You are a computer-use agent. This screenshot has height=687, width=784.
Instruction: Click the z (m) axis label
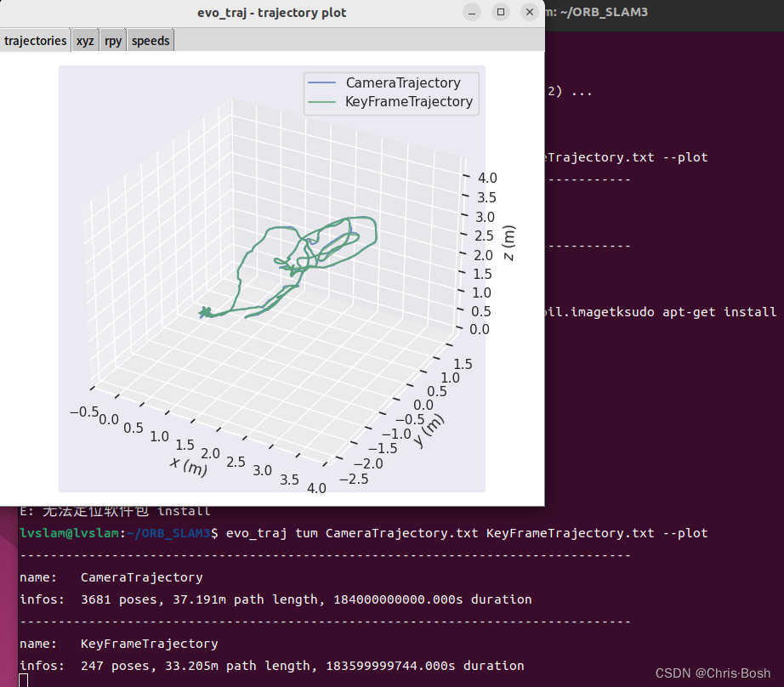coord(509,243)
